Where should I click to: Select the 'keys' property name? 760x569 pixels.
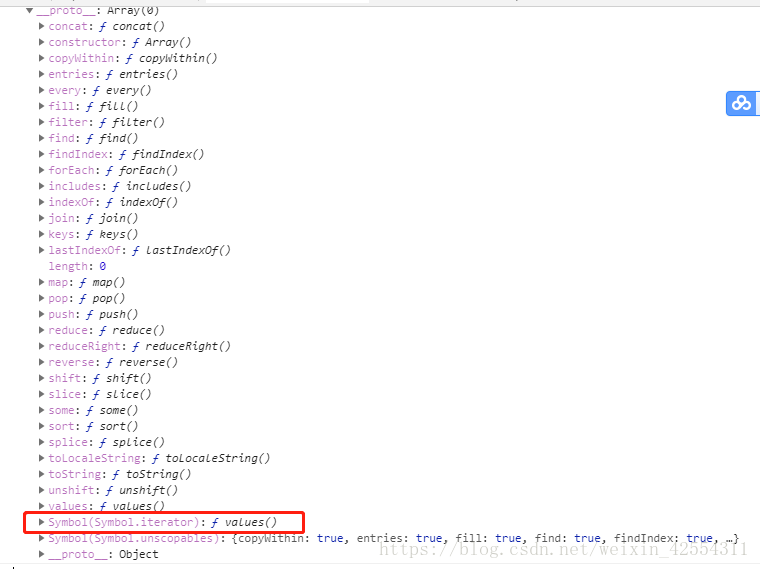pos(61,234)
